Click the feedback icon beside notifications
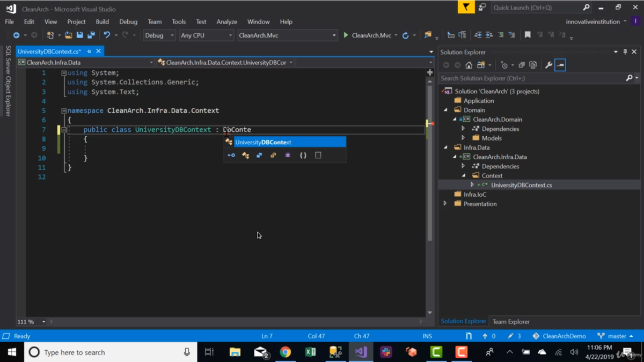This screenshot has width=644, height=362. tap(482, 8)
